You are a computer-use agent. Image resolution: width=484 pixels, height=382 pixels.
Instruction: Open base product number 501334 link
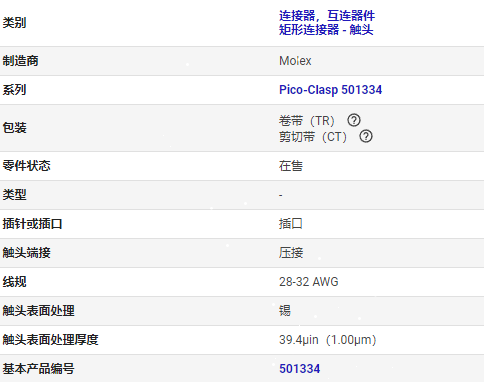pos(299,369)
